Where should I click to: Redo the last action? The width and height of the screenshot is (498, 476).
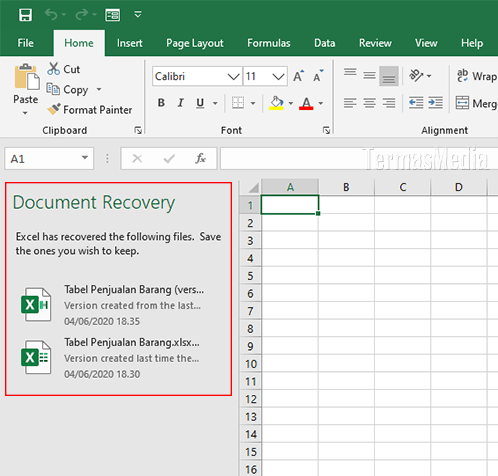pyautogui.click(x=82, y=15)
